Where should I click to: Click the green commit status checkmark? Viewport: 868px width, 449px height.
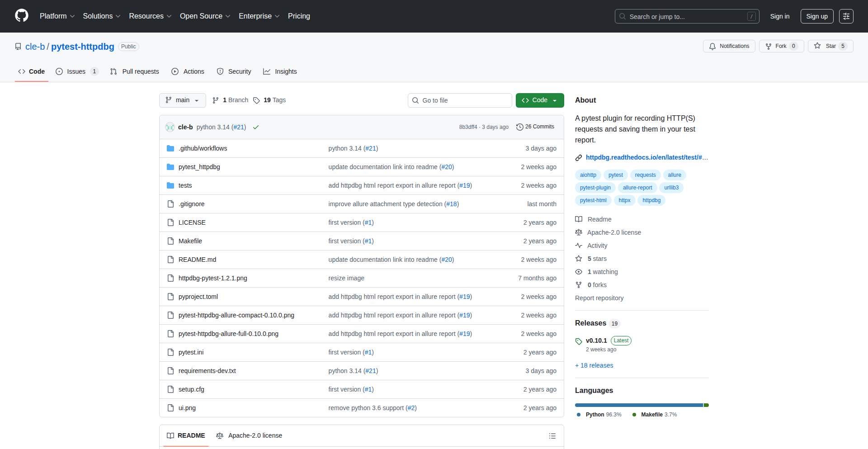pyautogui.click(x=256, y=127)
